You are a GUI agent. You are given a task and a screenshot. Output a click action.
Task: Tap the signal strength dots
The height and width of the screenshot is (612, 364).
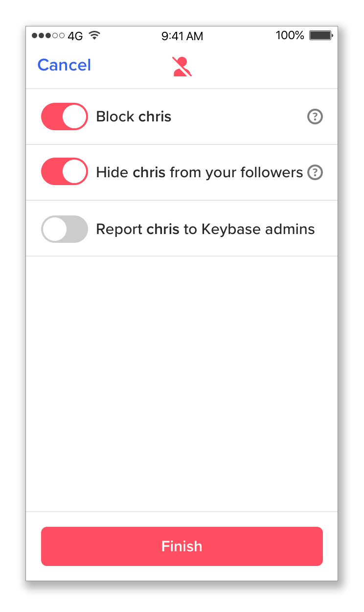point(48,36)
